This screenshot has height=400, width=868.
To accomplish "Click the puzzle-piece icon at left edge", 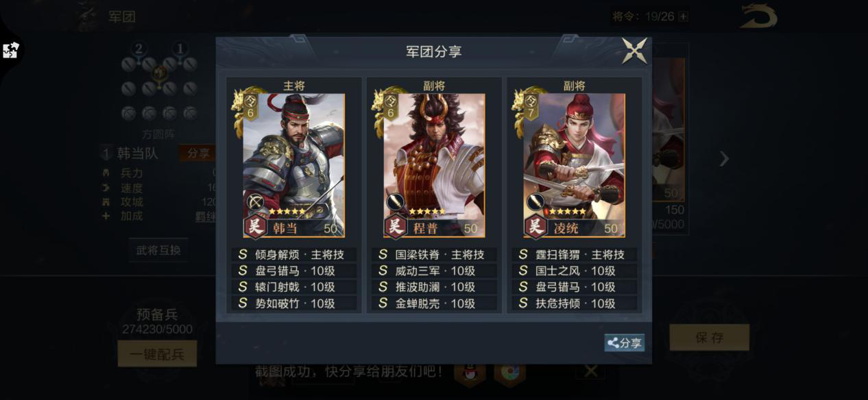I will point(11,50).
